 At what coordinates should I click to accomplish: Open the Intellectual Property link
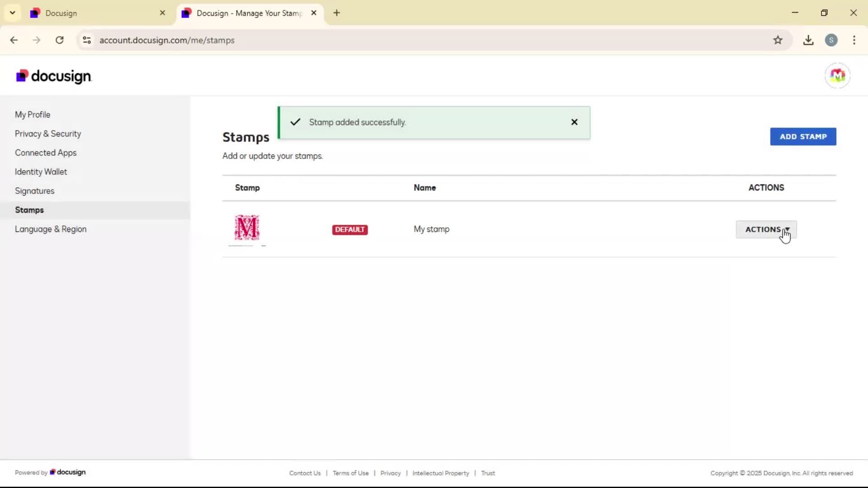[440, 473]
